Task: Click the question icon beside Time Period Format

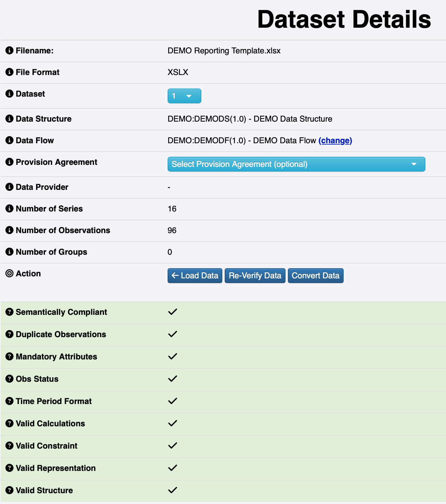Action: click(x=9, y=401)
